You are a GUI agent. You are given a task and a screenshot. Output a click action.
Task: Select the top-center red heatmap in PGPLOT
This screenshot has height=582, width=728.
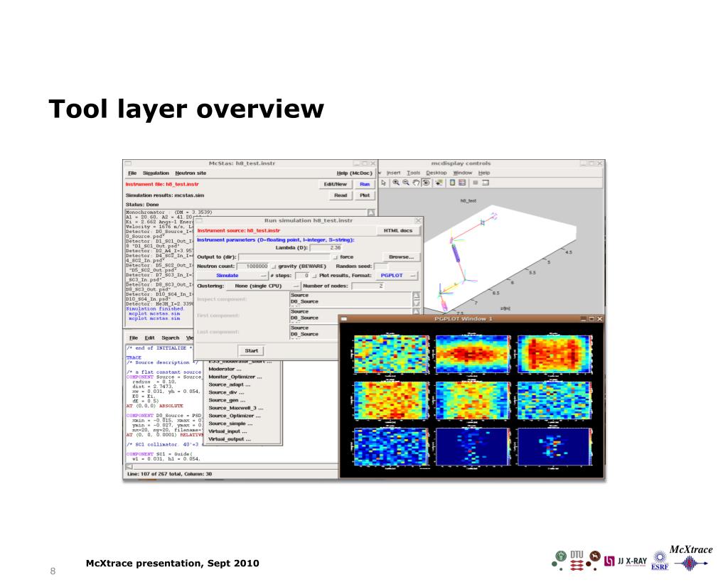[x=471, y=354]
